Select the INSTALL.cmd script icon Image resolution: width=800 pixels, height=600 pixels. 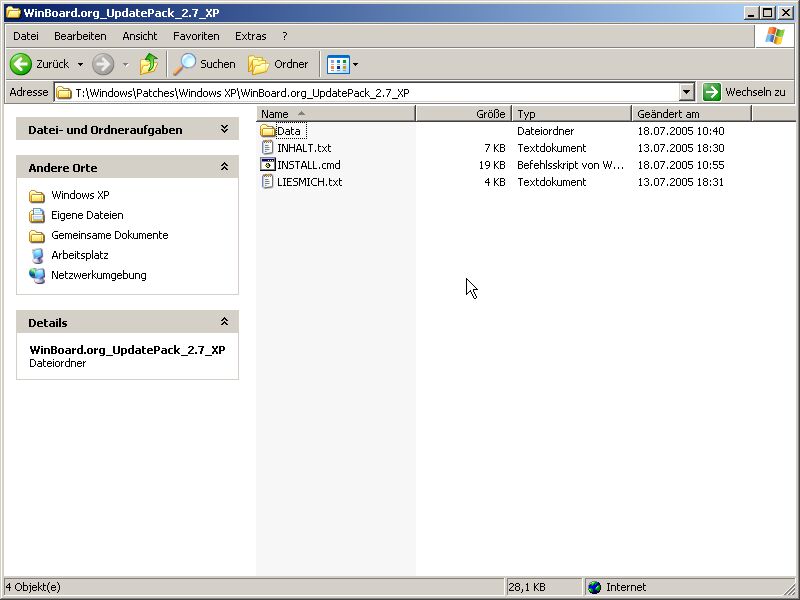pyautogui.click(x=267, y=165)
